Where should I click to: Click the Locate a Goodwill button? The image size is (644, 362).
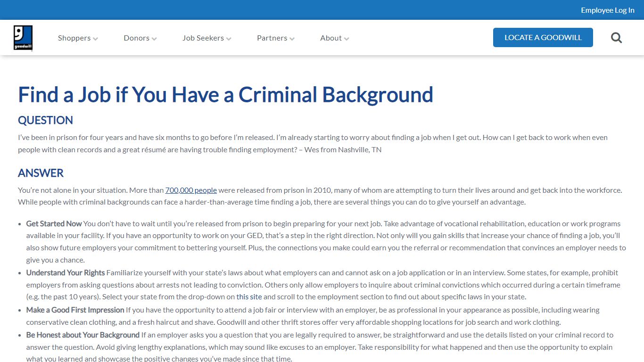coord(543,37)
